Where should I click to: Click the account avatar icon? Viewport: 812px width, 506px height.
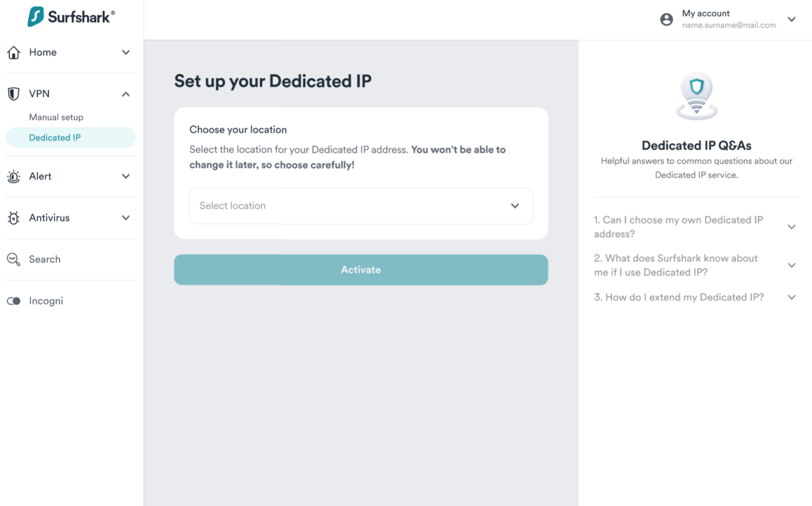point(667,20)
